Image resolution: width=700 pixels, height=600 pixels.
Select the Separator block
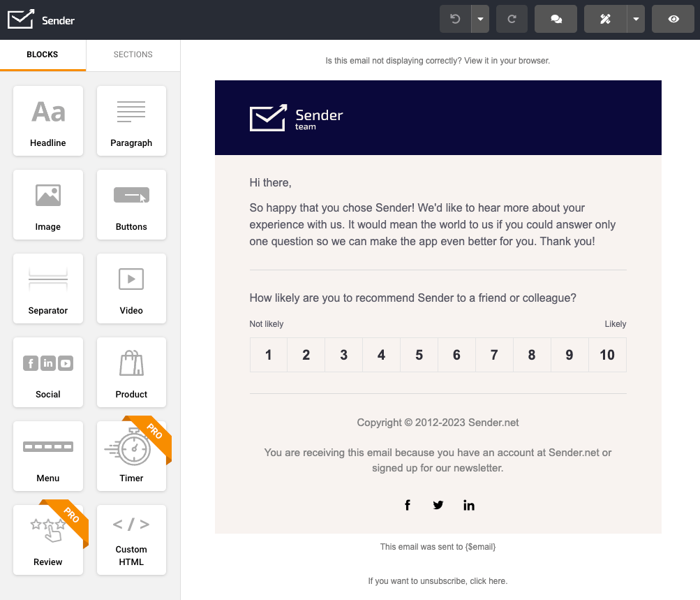48,288
